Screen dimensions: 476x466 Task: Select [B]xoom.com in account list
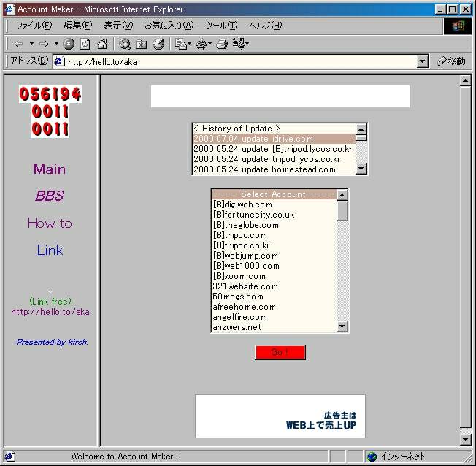coord(274,276)
